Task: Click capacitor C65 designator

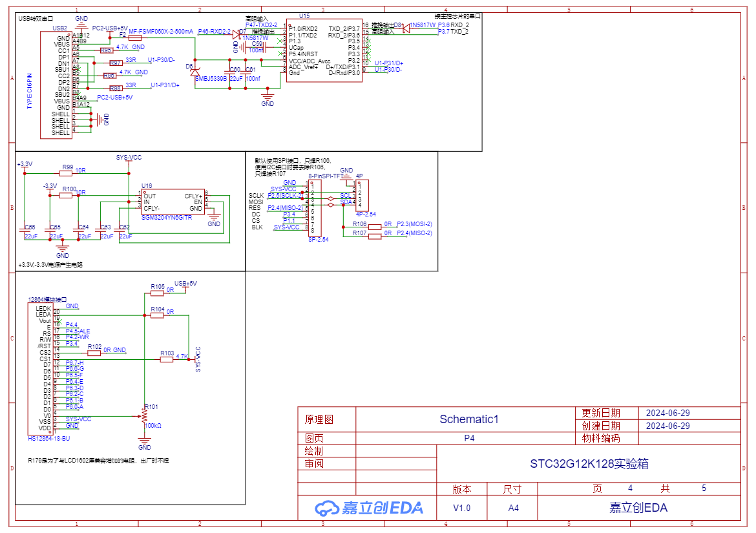Action: (x=55, y=227)
